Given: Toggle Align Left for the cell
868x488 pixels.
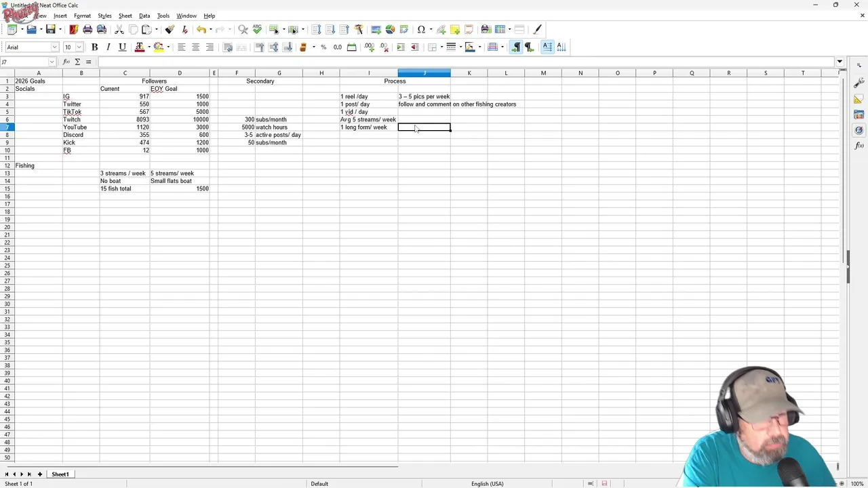Looking at the screenshot, I should click(181, 47).
